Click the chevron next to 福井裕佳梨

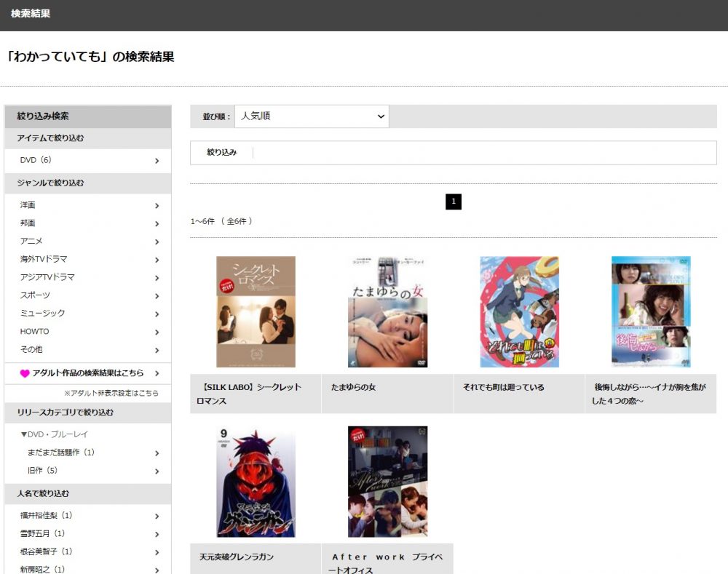[x=157, y=517]
